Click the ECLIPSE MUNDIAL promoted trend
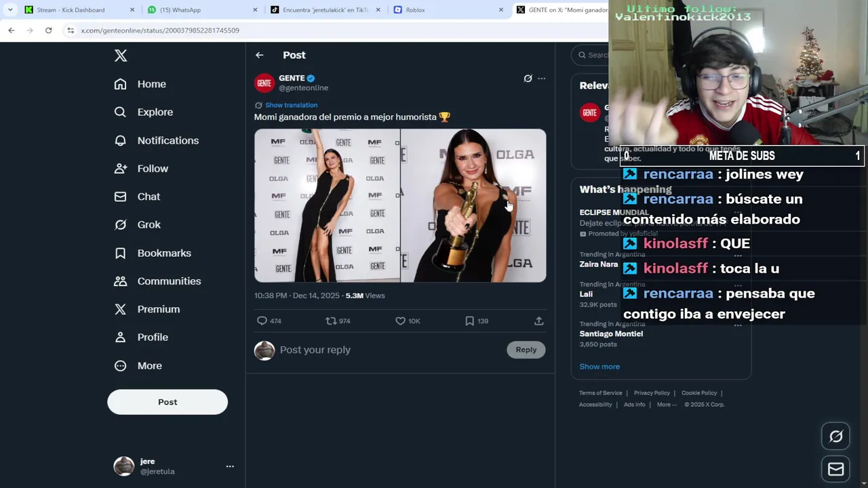The width and height of the screenshot is (868, 488). [x=614, y=213]
